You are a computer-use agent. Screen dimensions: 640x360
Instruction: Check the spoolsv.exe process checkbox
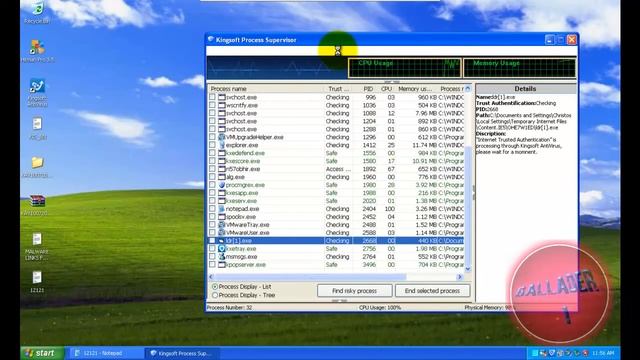point(212,217)
